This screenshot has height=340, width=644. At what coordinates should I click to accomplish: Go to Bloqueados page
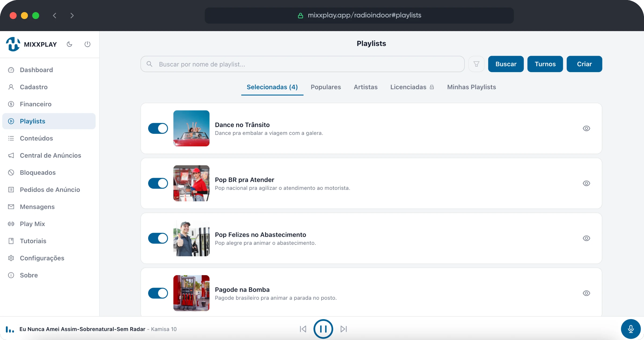coord(49,173)
